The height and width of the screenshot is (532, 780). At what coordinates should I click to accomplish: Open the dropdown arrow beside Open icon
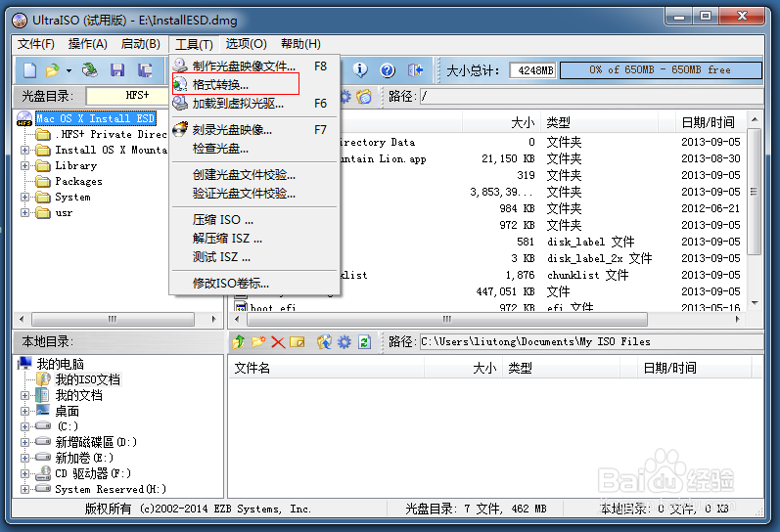point(69,70)
